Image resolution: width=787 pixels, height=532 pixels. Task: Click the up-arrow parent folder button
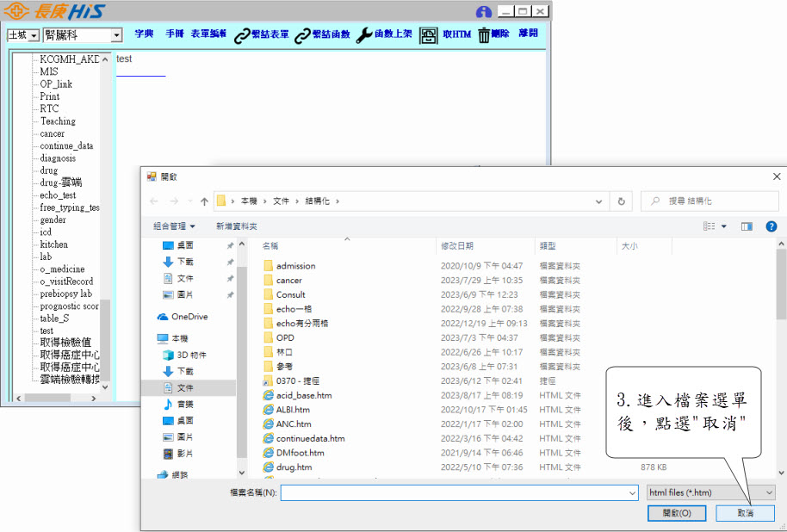pos(204,201)
